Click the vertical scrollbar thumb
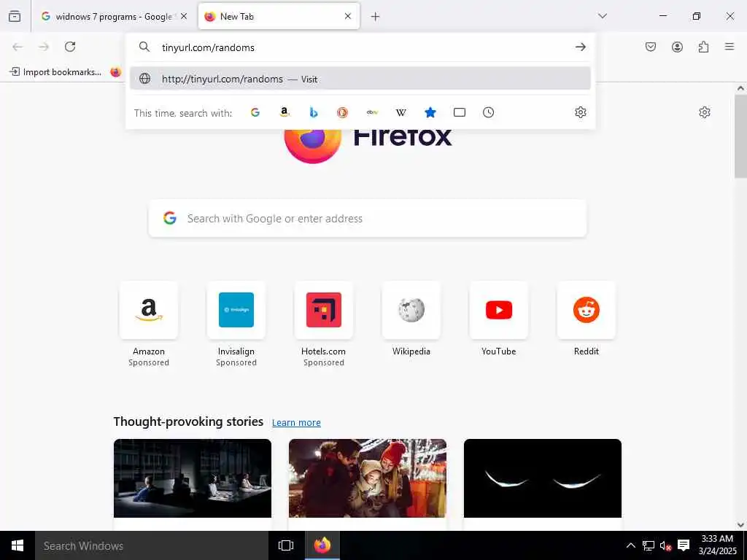This screenshot has width=747, height=560. coord(740,136)
